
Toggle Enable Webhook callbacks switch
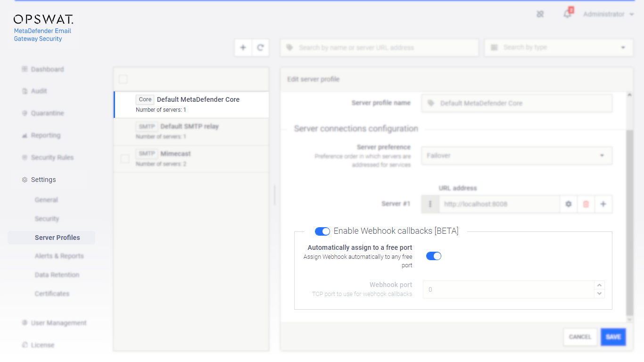[322, 231]
